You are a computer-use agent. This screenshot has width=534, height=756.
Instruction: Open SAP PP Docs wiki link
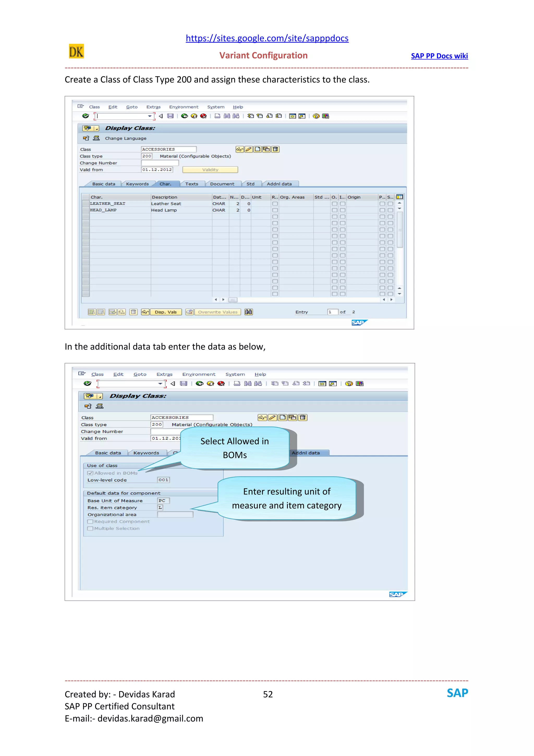point(439,56)
